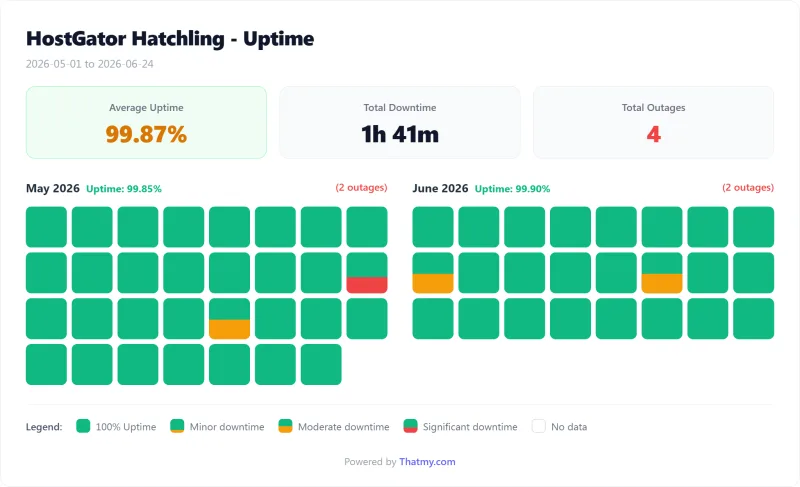Select the first day square of May 2026
800x487 pixels.
point(46,227)
